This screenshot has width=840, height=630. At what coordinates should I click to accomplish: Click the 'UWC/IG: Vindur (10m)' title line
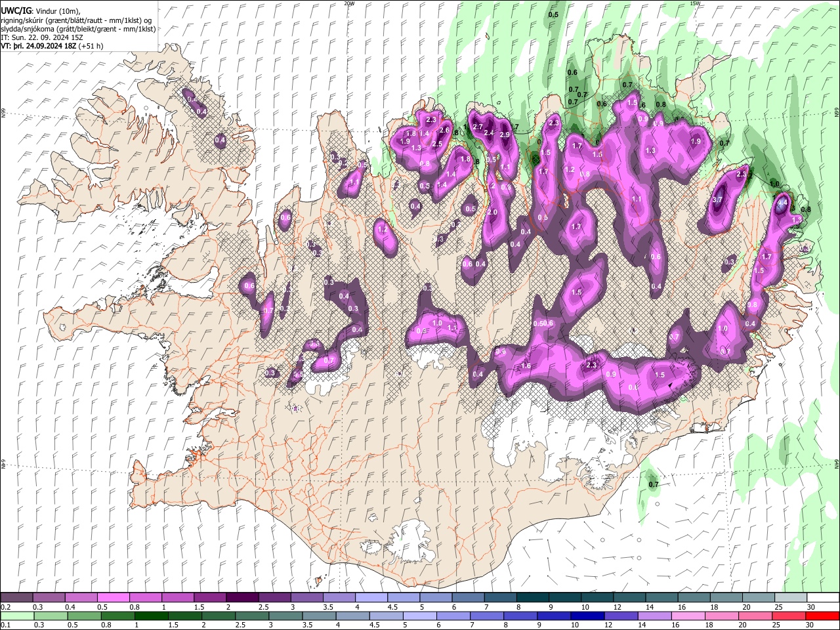click(41, 11)
